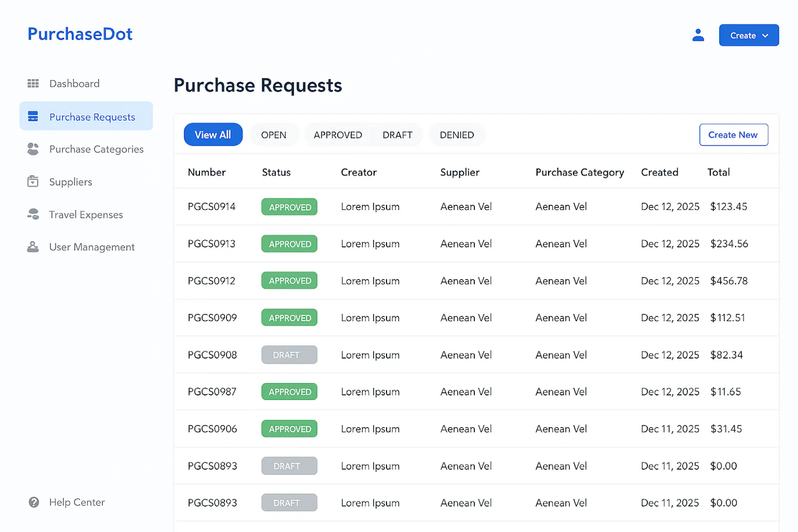Click the User Management person icon

pyautogui.click(x=33, y=247)
